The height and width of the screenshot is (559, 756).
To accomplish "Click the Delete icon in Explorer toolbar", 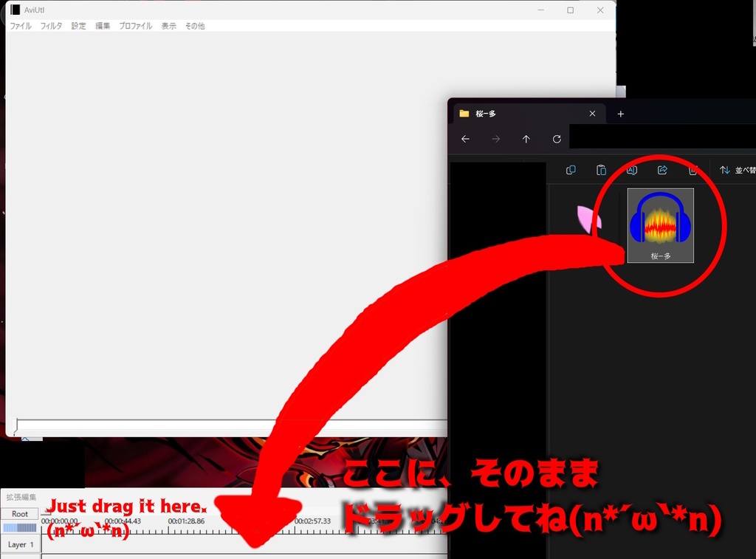I will tap(693, 170).
